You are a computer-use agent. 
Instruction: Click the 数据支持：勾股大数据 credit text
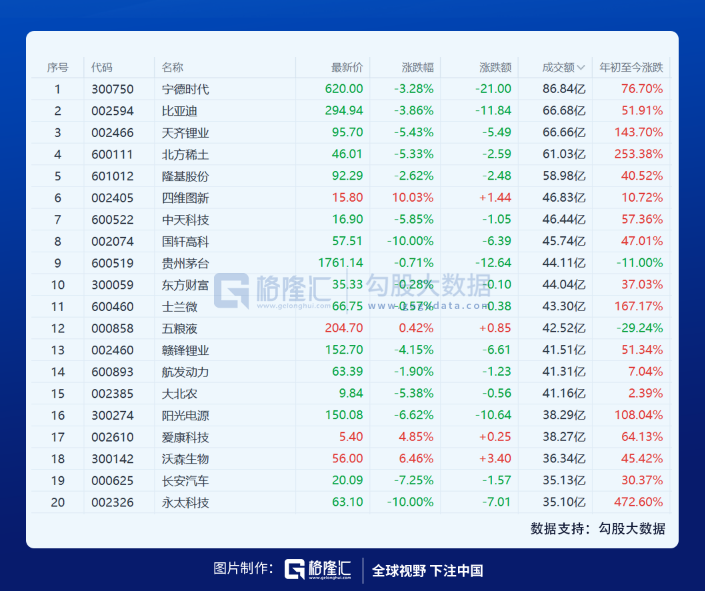(x=597, y=528)
